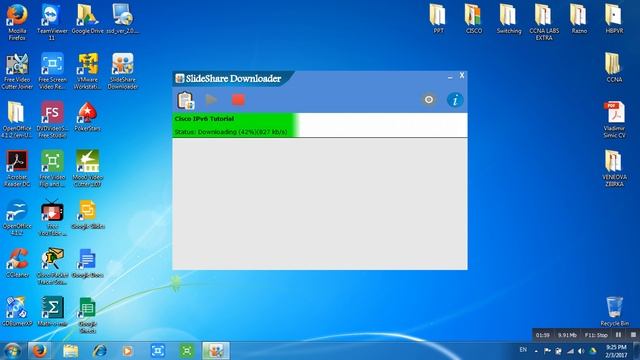Screen dimensions: 640x360
Task: Select the CCNA LABS EXTRA folder
Action: (544, 22)
